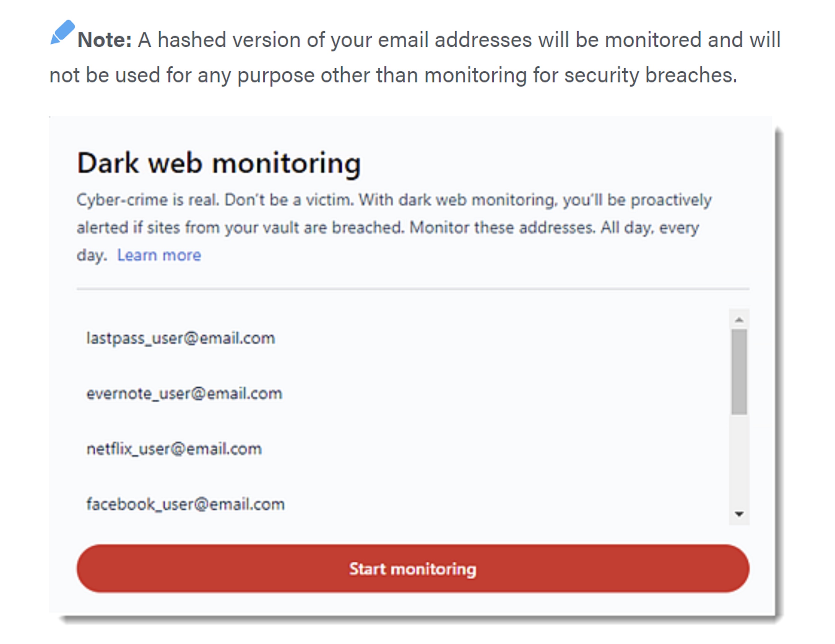Image resolution: width=835 pixels, height=644 pixels.
Task: Click the scrollbar track below the thumb
Action: click(x=739, y=459)
